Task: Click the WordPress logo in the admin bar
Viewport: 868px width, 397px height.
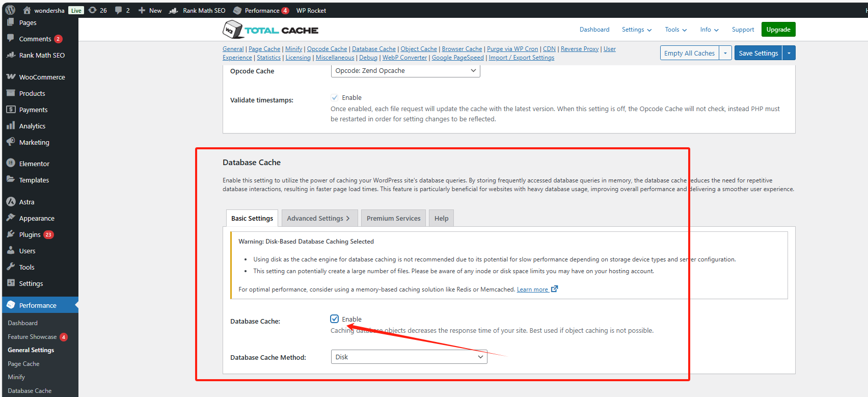Action: pyautogui.click(x=10, y=10)
